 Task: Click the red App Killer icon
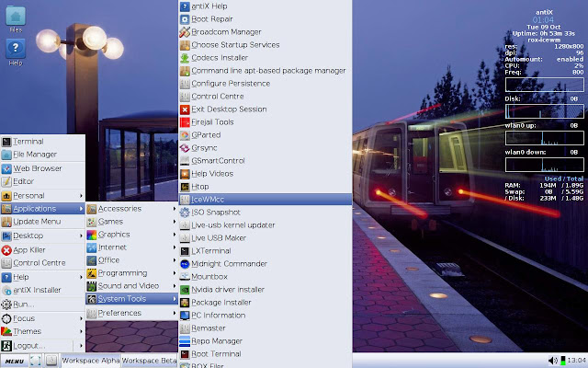click(6, 250)
